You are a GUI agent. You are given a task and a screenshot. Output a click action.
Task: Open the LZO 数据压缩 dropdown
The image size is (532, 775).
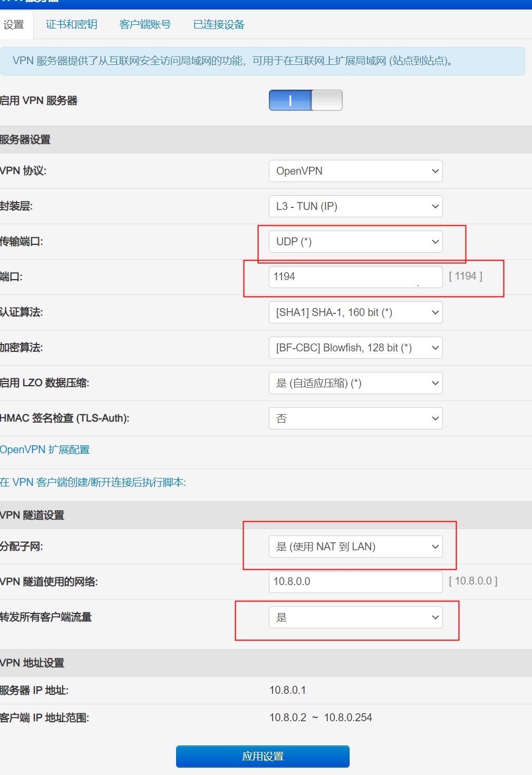pos(355,383)
